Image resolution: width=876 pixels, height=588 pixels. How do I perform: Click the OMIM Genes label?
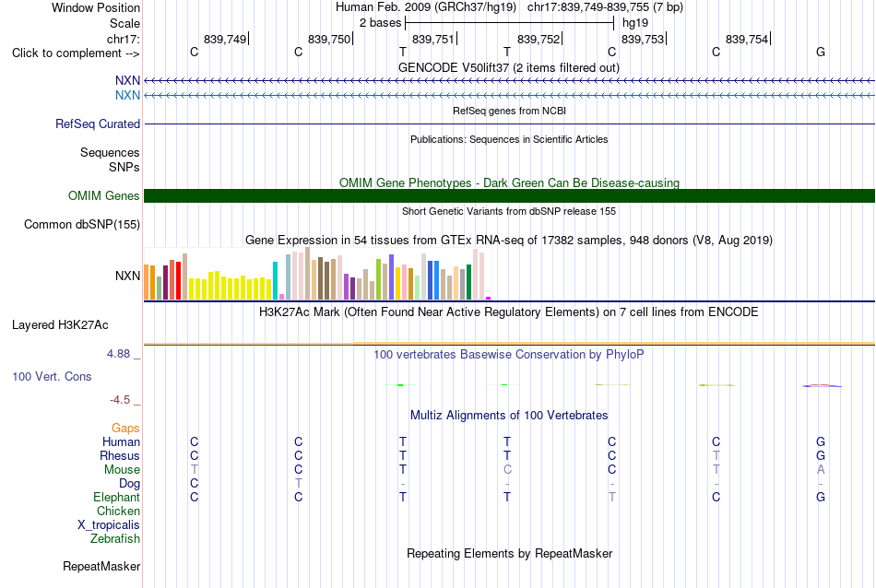click(103, 196)
